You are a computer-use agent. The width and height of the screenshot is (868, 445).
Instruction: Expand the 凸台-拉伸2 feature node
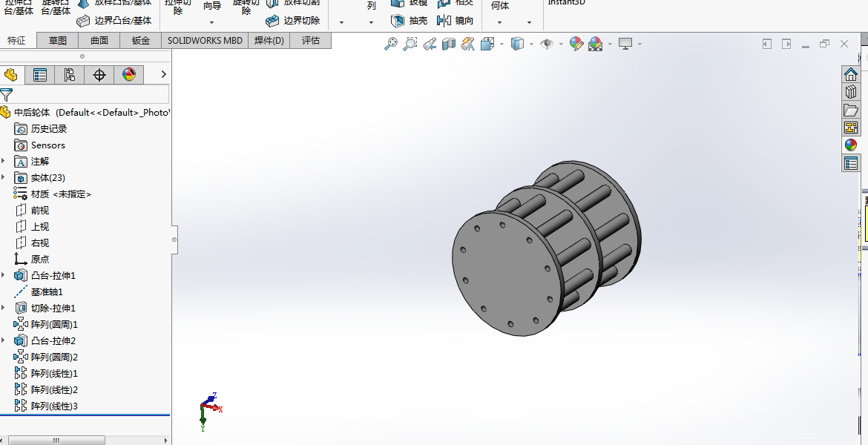(3, 340)
